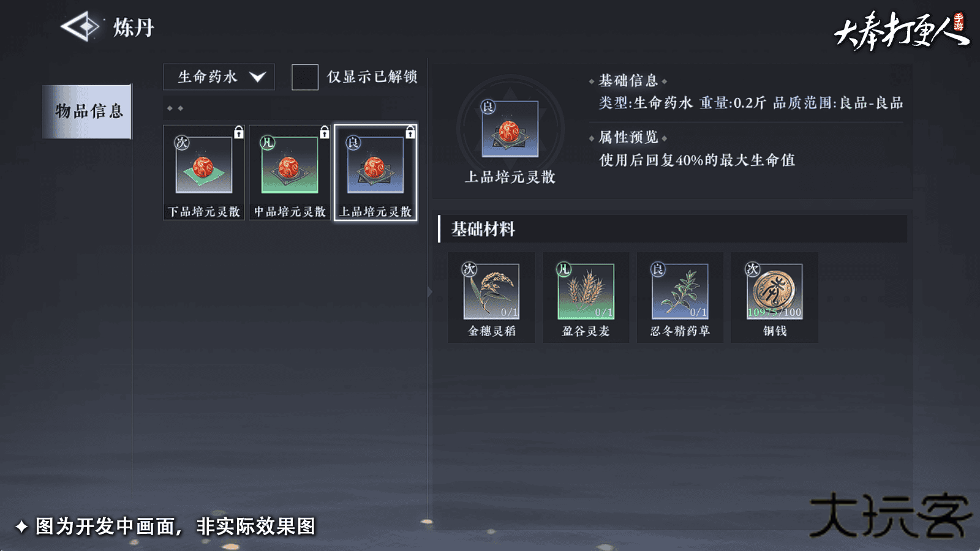Click the 金穗灵稻 material icon
This screenshot has height=551, width=980.
[x=491, y=291]
